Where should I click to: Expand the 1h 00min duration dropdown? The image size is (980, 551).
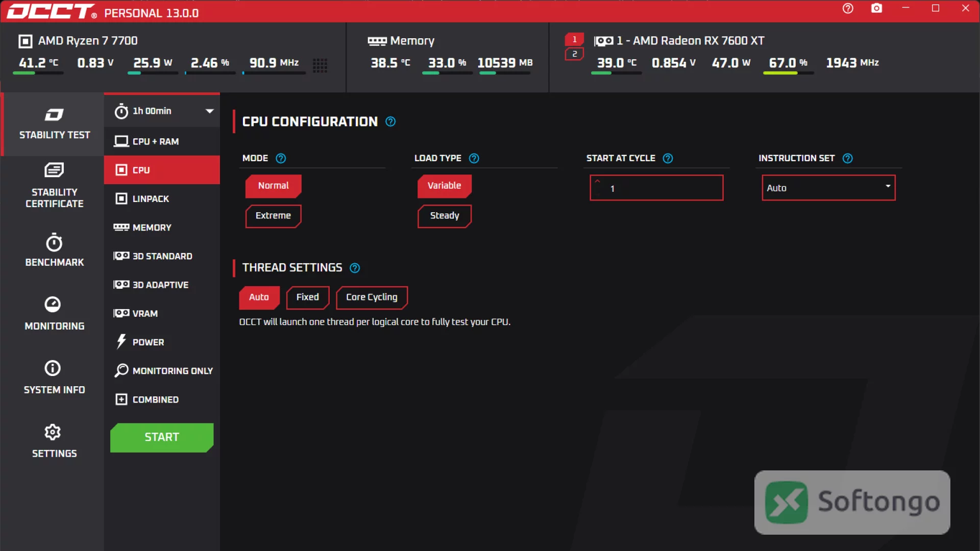tap(162, 111)
